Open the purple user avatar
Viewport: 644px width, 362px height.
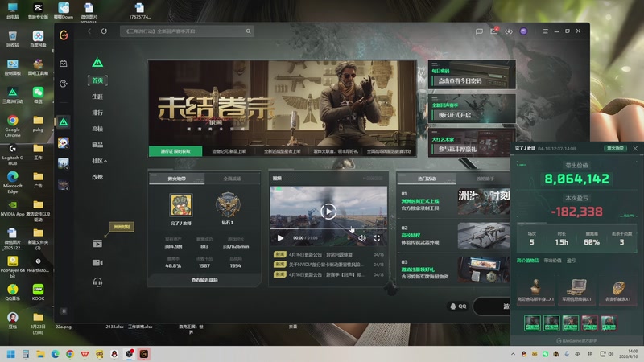(523, 31)
